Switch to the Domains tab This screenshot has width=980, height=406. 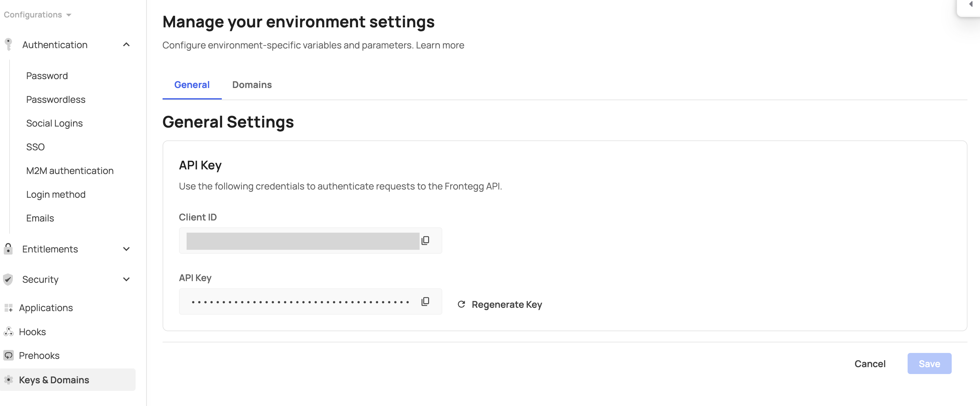pos(252,85)
